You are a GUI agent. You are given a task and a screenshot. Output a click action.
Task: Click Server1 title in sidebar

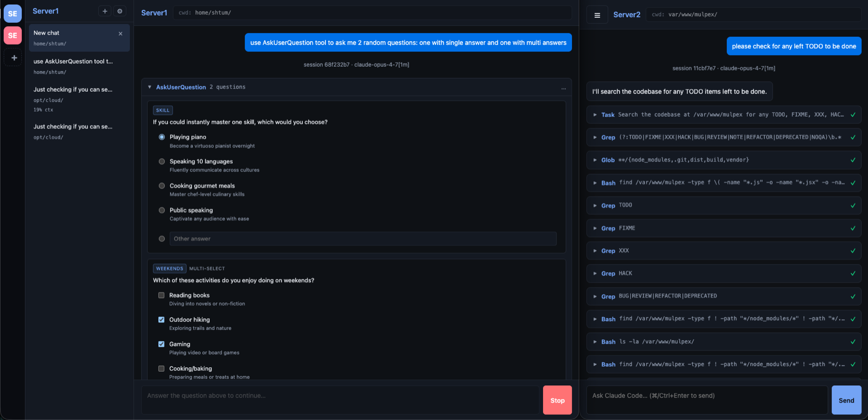tap(46, 11)
